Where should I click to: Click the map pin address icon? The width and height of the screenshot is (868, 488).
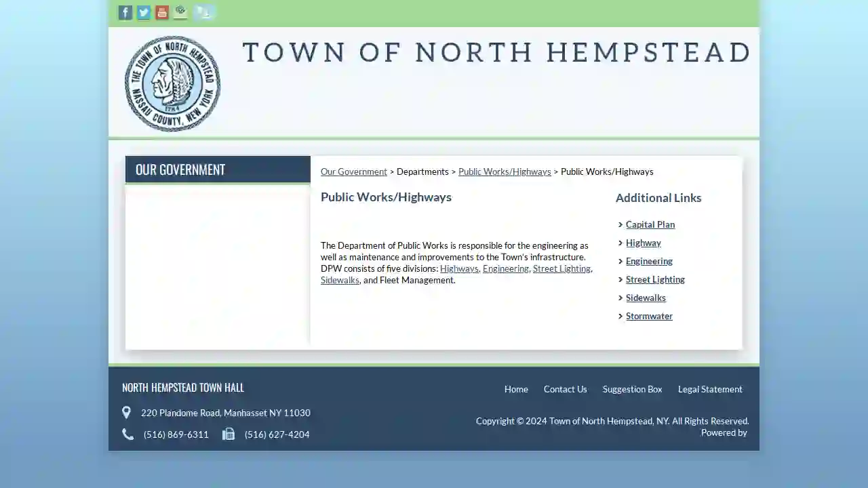[x=126, y=412]
